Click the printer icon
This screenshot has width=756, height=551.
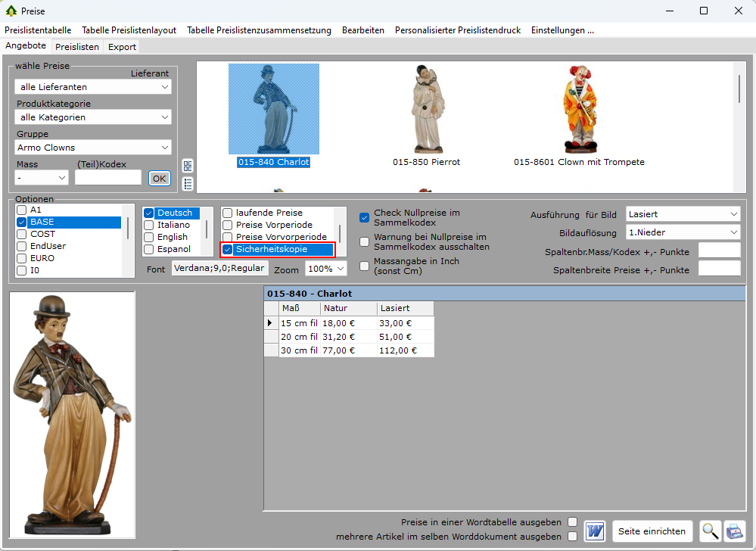point(734,531)
